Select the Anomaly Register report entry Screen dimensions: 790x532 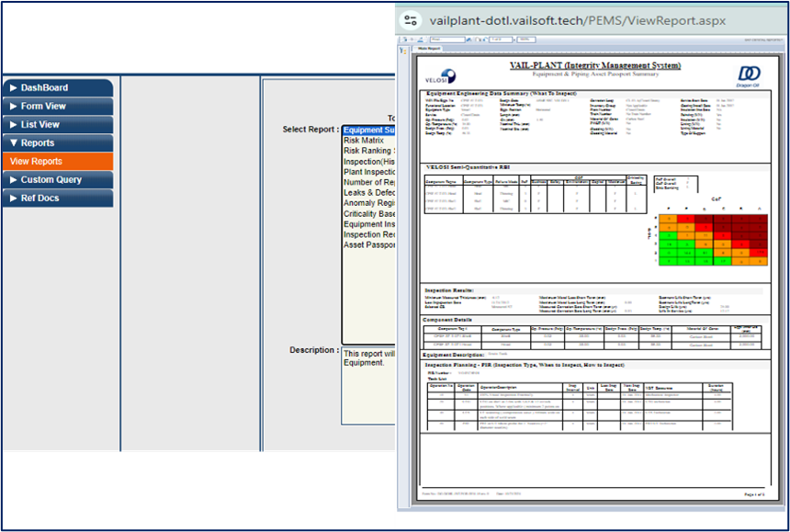[369, 203]
